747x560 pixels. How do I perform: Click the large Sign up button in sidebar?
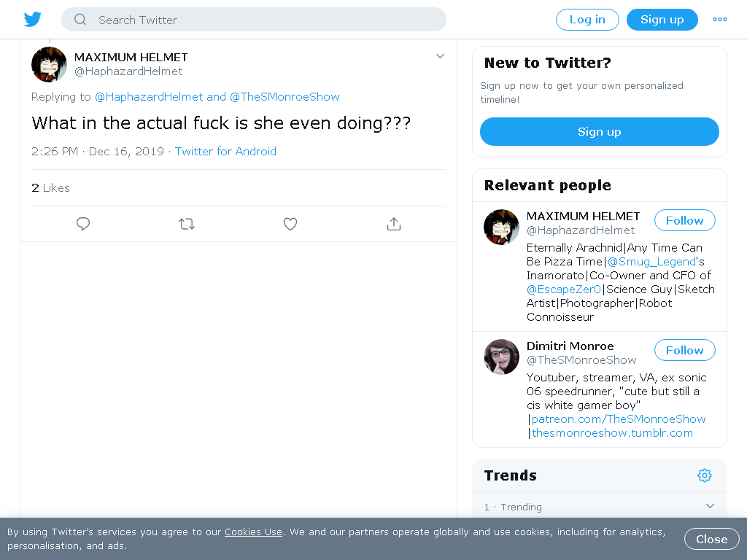click(x=600, y=132)
